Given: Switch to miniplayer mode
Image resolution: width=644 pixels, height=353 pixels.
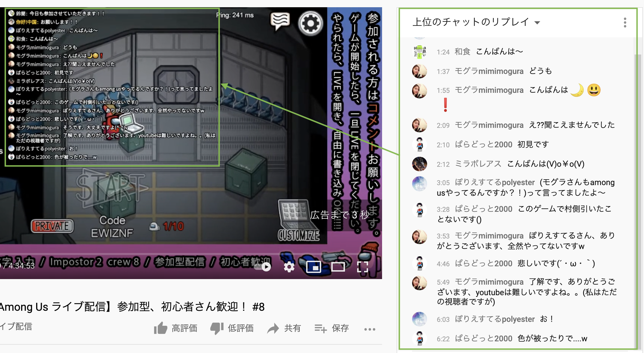Looking at the screenshot, I should [x=313, y=267].
